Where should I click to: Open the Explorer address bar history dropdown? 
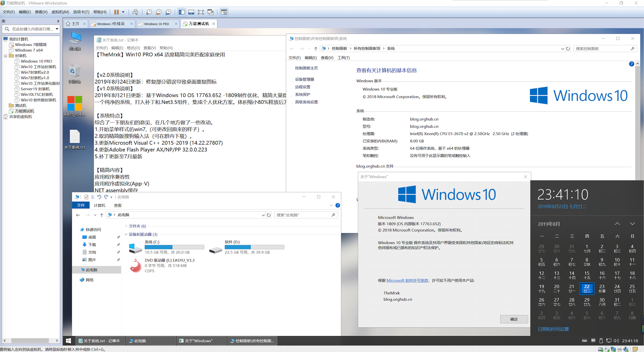point(263,215)
